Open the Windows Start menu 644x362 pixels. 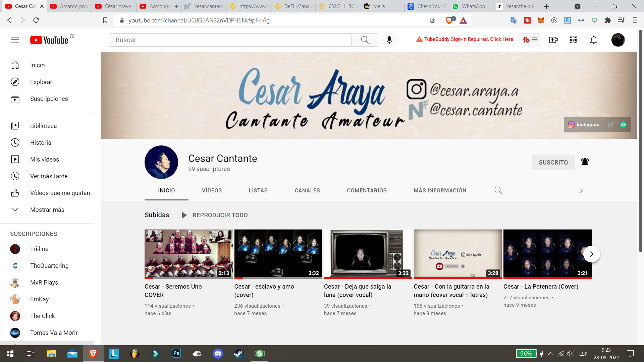coord(10,354)
